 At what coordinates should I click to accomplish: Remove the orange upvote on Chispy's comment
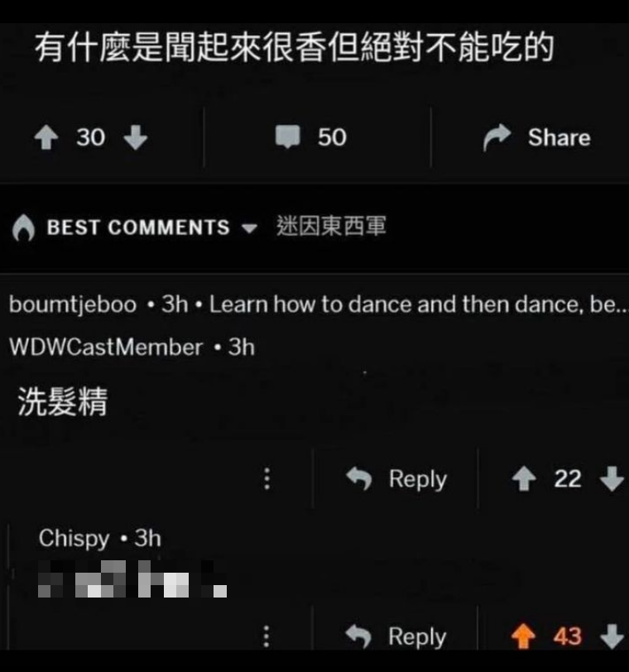click(x=524, y=636)
